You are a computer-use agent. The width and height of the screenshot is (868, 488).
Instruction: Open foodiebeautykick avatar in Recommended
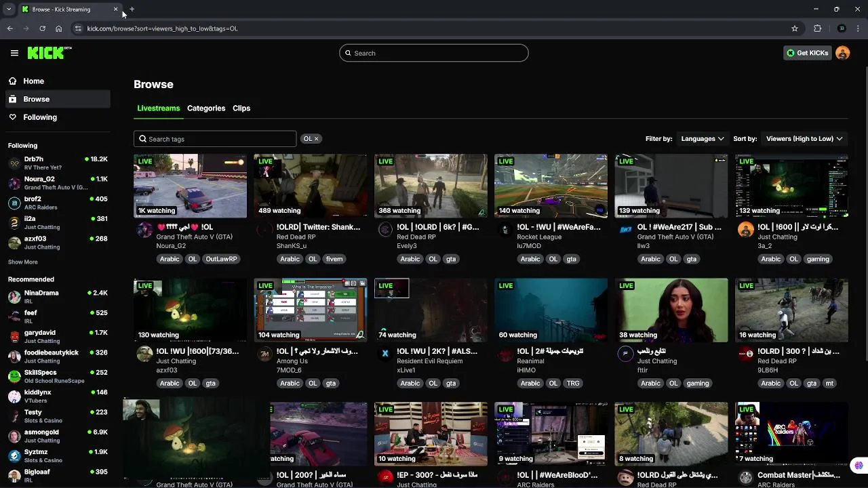tap(14, 357)
